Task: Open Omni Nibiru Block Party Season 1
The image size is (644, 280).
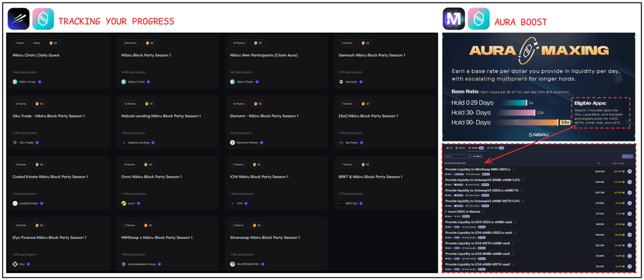Action: (x=167, y=183)
